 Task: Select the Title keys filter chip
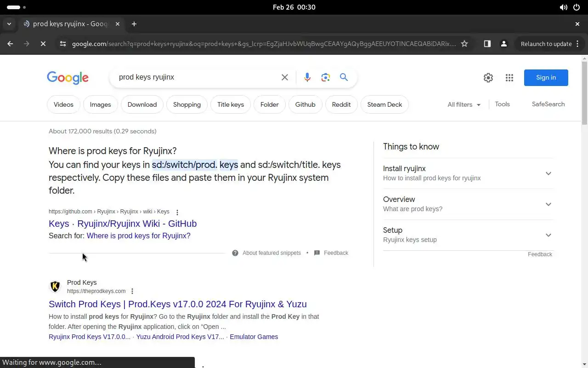(x=231, y=104)
